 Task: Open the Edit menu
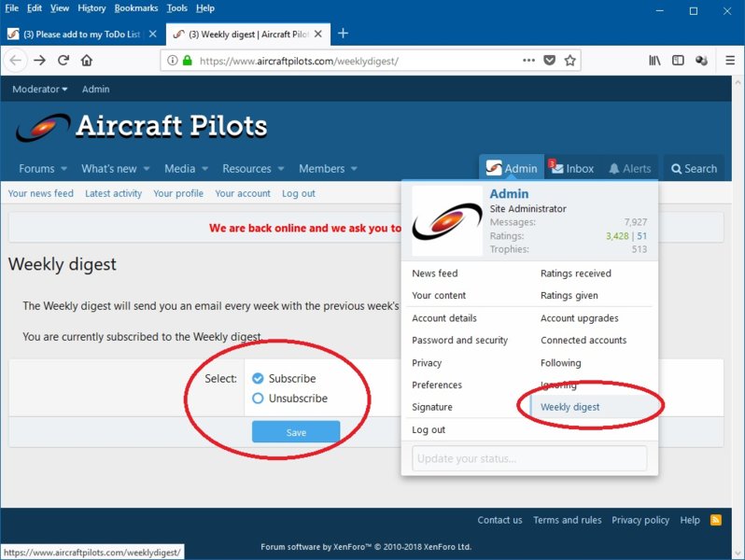(x=35, y=8)
